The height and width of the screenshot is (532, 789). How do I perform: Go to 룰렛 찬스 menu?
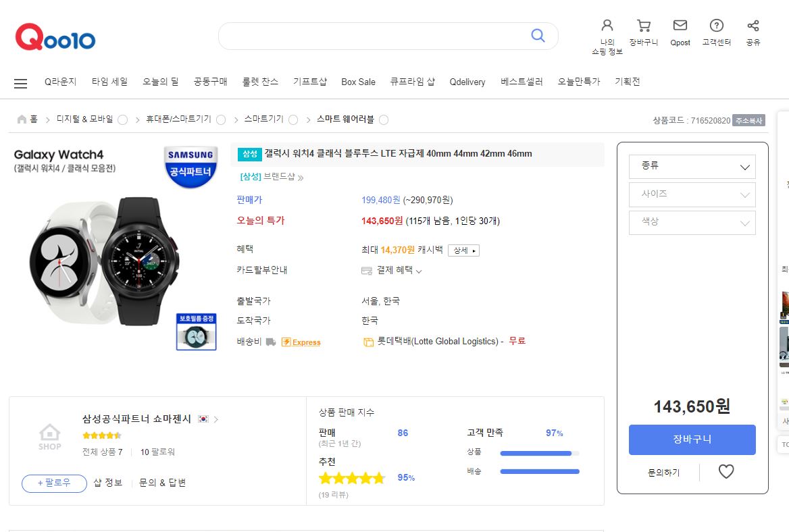(x=260, y=82)
